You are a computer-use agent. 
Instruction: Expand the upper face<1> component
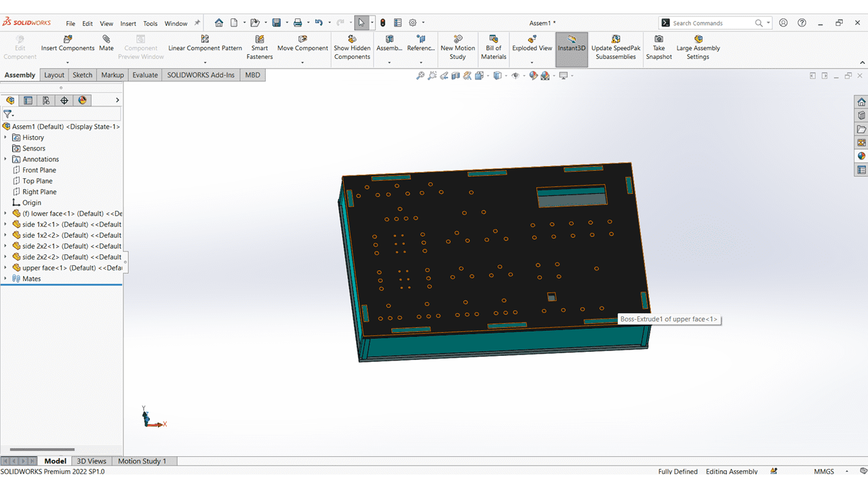[5, 268]
